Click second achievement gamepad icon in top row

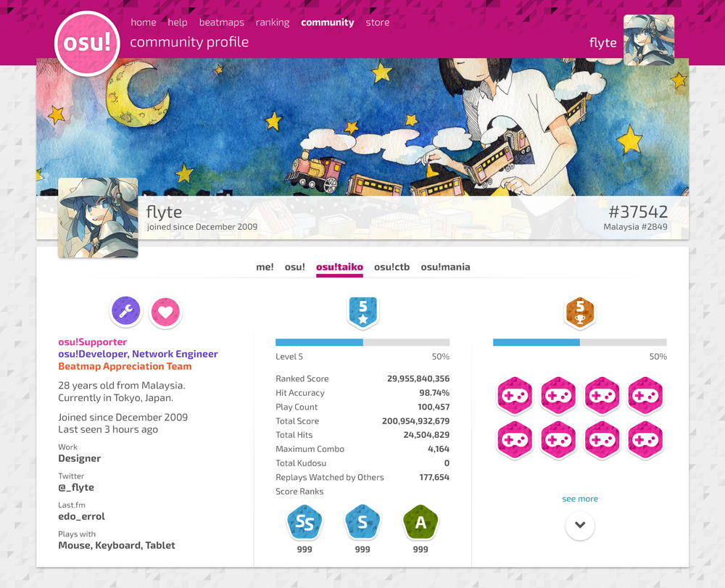point(558,396)
